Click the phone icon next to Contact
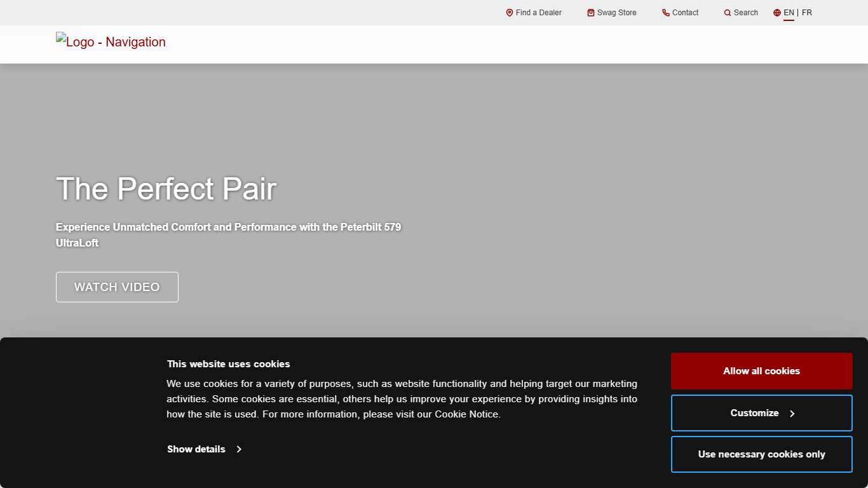Screen dimensions: 868x488 [x=666, y=13]
